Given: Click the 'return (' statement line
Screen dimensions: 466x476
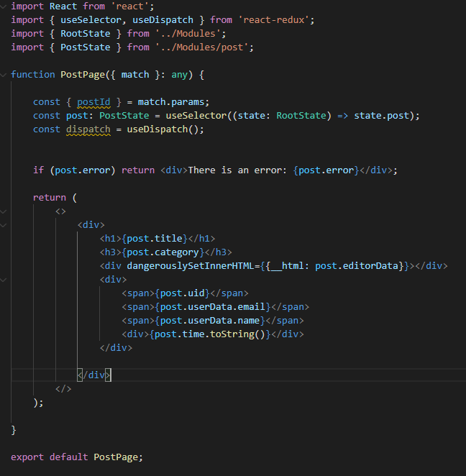Looking at the screenshot, I should pos(55,198).
